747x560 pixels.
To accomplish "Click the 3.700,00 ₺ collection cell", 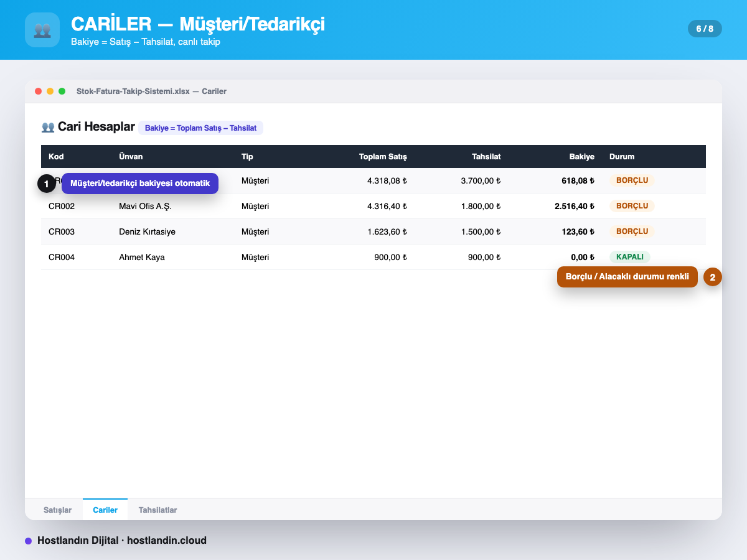I will coord(481,180).
